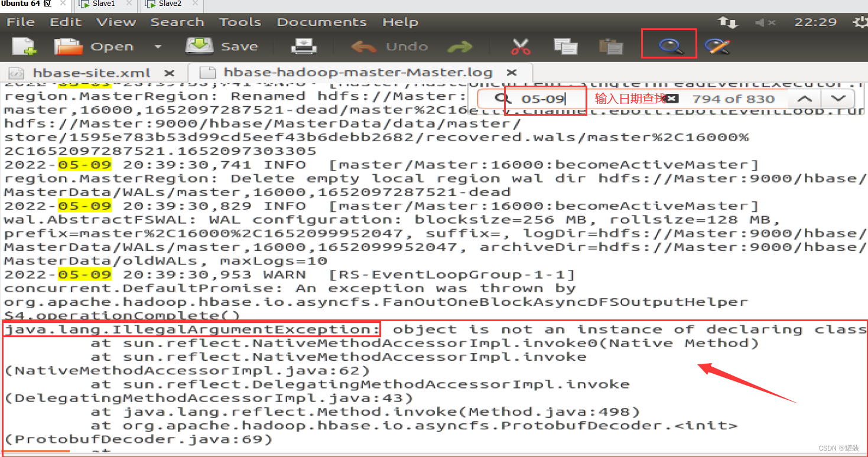This screenshot has width=868, height=457.
Task: Click the muted volume tray icon
Action: [x=765, y=22]
